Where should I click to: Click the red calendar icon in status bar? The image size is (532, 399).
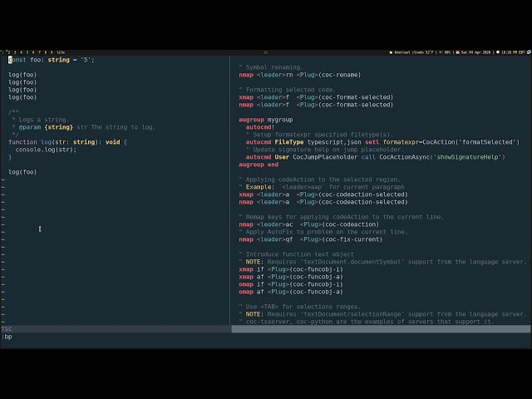point(458,52)
